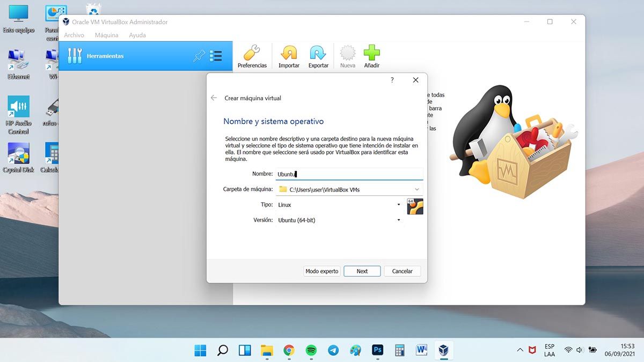Open Photoshop from the taskbar
Screen dimensions: 644x362
(377, 350)
